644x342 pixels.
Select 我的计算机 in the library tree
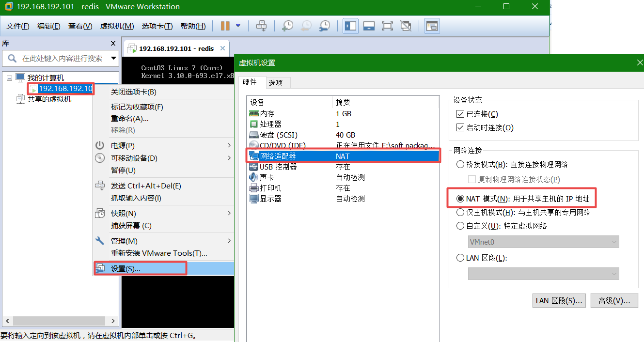coord(46,78)
